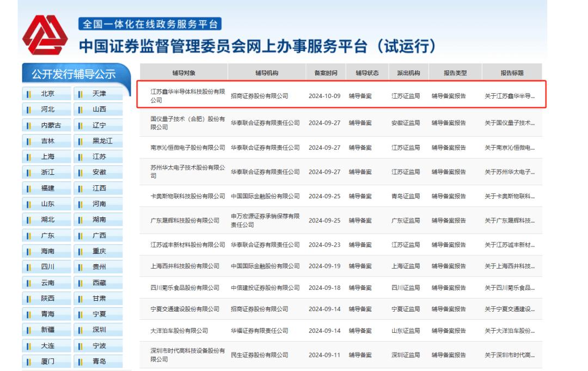This screenshot has width=588, height=371.
Task: Select 黑龙江 province button
Action: point(99,141)
